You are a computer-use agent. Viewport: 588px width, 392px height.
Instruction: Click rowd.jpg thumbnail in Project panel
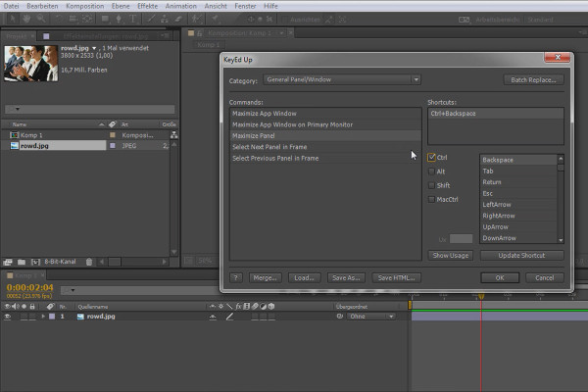(31, 64)
